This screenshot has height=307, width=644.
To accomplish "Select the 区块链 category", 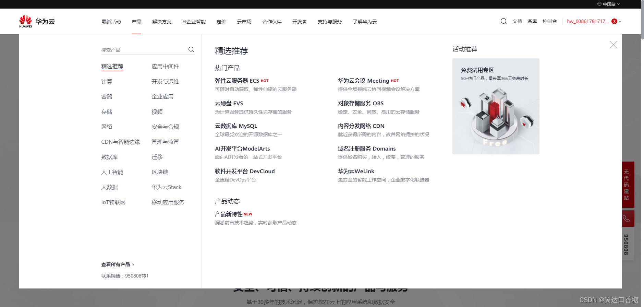I will pos(160,172).
